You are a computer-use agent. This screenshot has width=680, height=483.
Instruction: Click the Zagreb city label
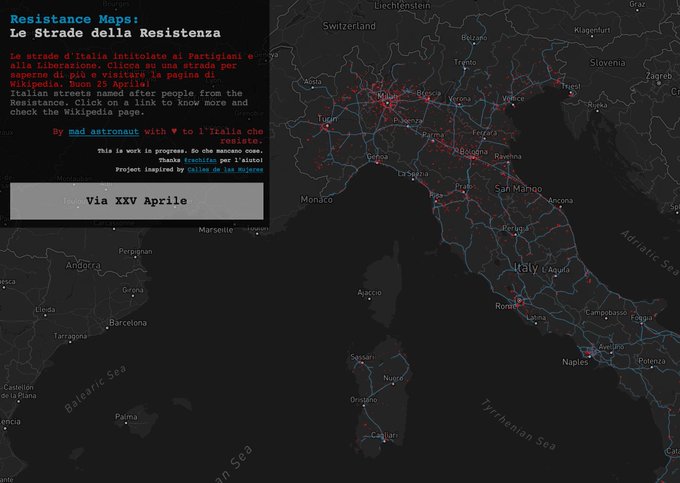[x=659, y=76]
